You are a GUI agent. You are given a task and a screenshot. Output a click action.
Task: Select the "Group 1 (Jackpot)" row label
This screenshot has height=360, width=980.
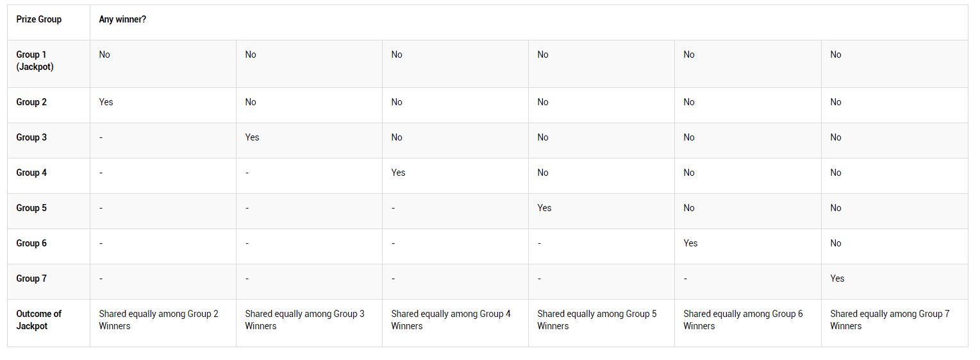click(x=35, y=61)
